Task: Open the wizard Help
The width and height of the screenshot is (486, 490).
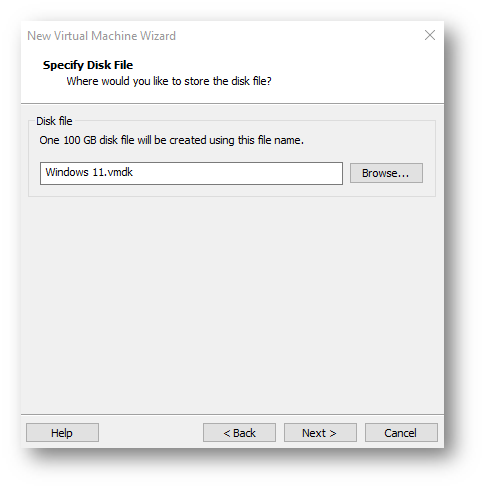Action: [62, 433]
